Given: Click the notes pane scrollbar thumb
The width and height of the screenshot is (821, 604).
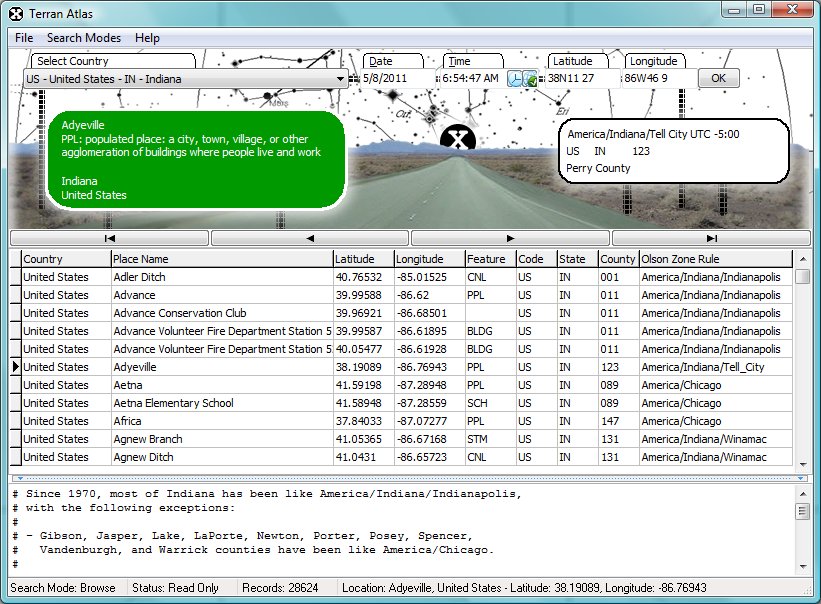Looking at the screenshot, I should click(x=802, y=511).
